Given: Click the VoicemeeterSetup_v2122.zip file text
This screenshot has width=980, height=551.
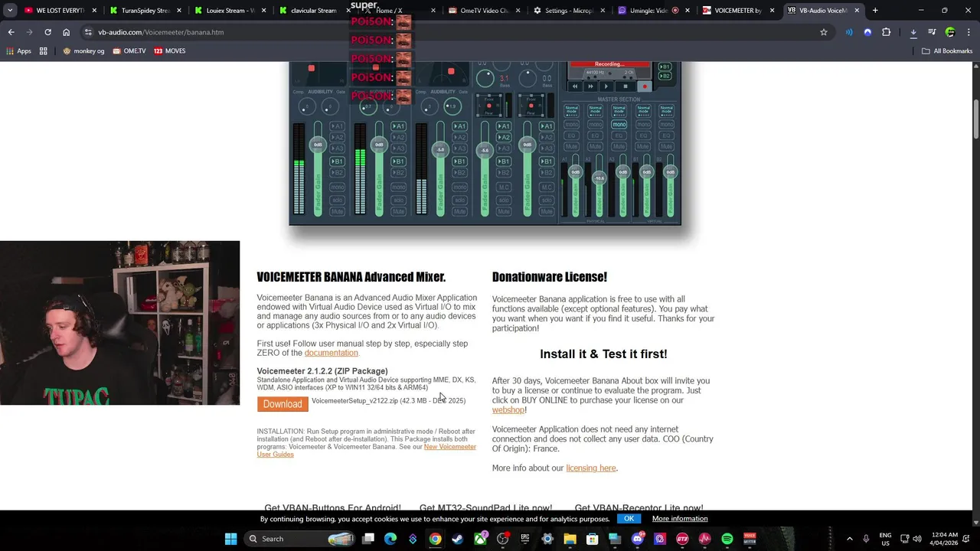Looking at the screenshot, I should [354, 401].
